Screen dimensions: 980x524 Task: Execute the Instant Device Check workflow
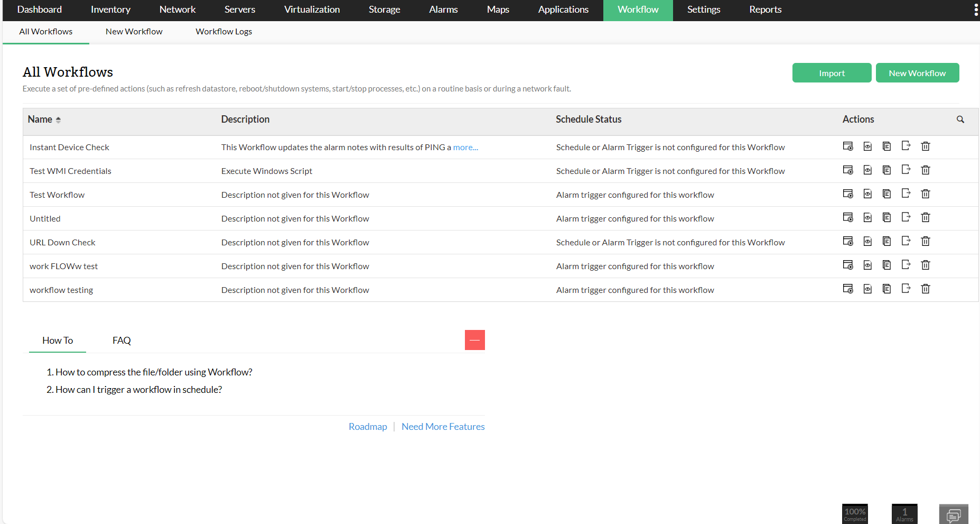point(848,146)
